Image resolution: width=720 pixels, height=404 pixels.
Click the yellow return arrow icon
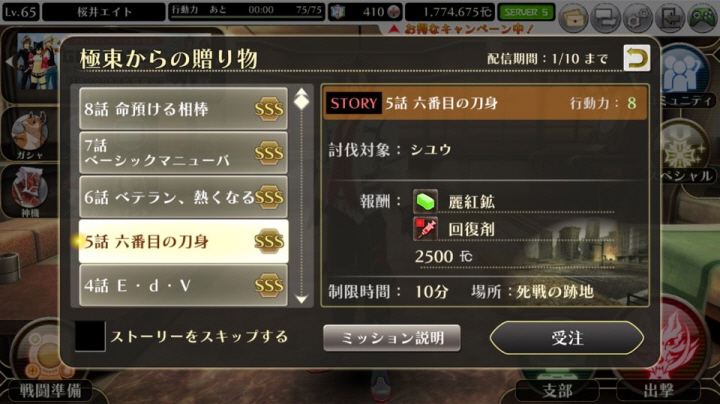click(636, 58)
